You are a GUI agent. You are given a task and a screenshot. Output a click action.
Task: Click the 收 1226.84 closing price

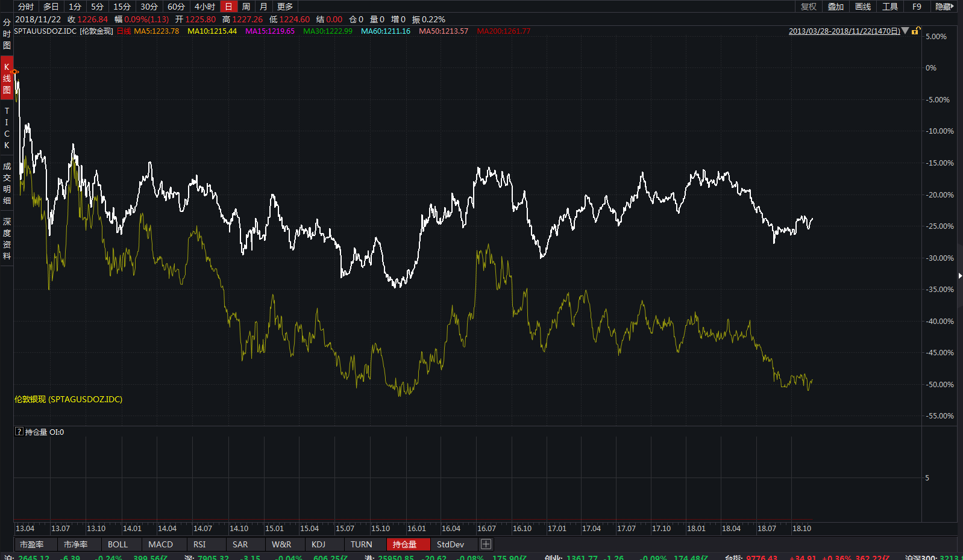[x=87, y=19]
